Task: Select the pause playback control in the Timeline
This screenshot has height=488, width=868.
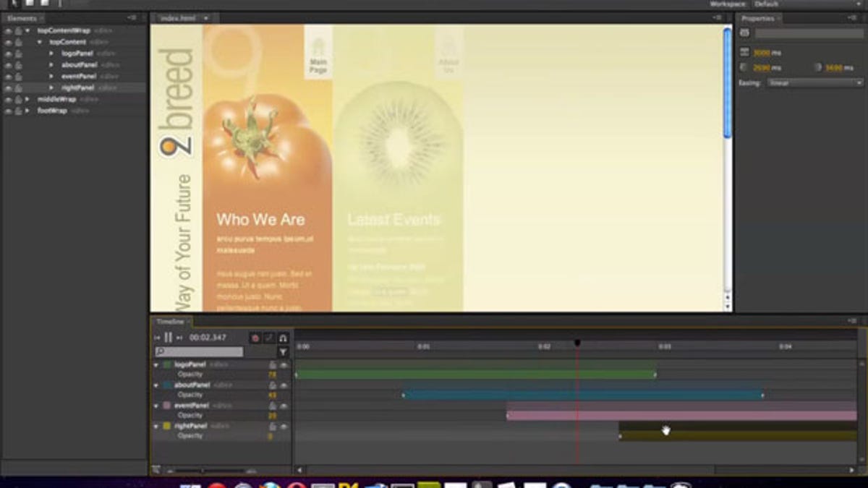Action: 168,338
